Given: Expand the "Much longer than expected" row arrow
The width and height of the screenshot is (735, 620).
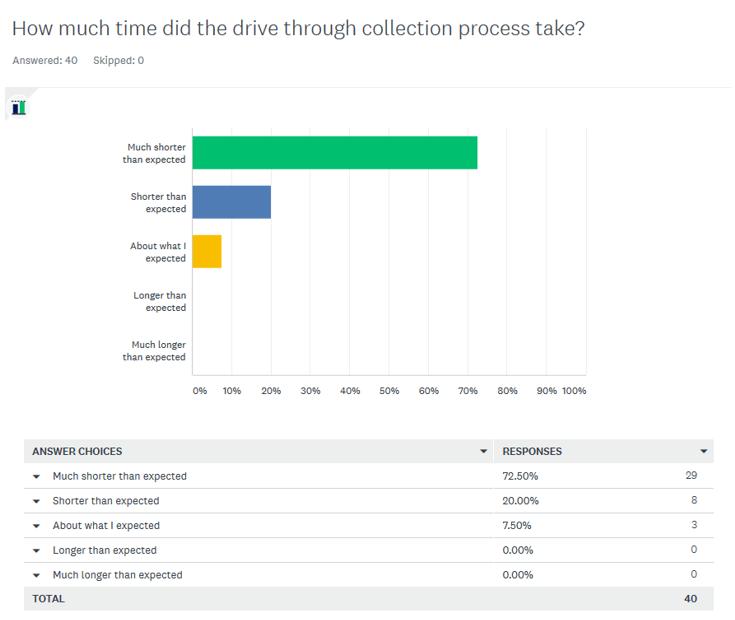Looking at the screenshot, I should click(37, 576).
